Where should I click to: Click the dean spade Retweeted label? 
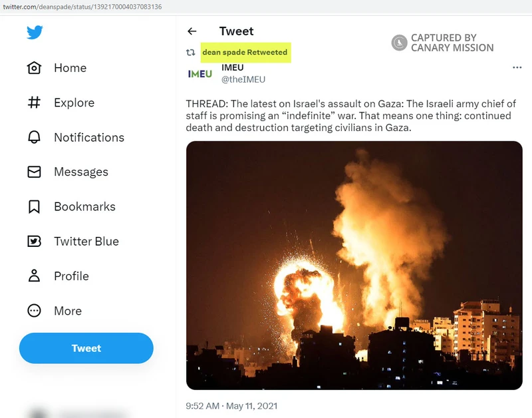click(245, 53)
